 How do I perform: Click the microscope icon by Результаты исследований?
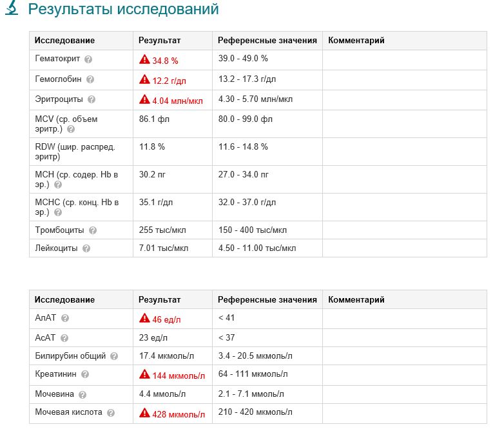pos(11,9)
